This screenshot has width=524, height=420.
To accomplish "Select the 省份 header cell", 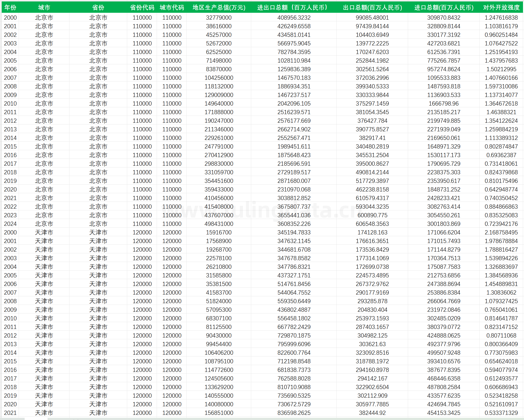I will pos(98,7).
